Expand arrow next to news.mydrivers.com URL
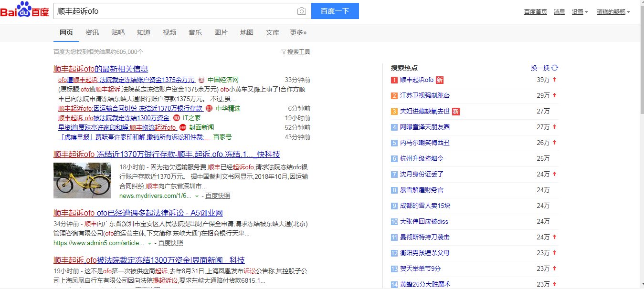This screenshot has width=644, height=289. click(197, 196)
